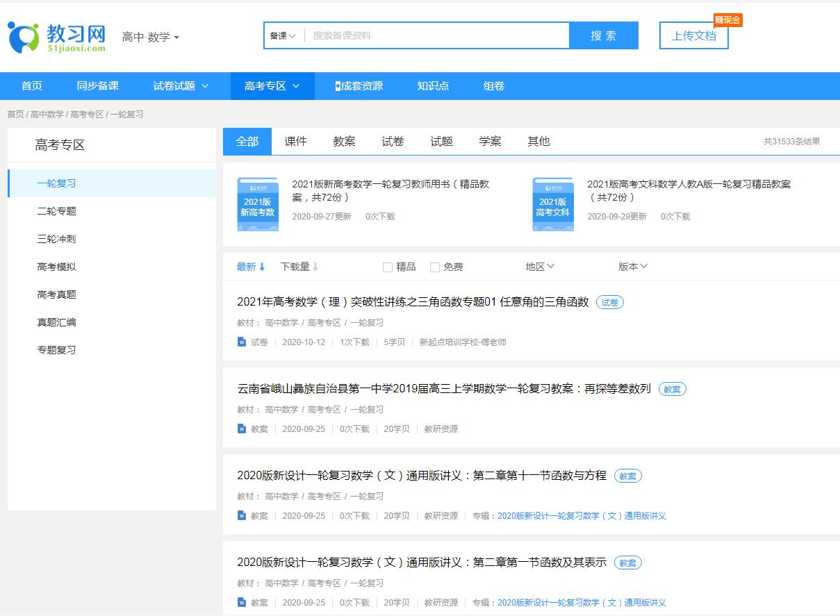Expand the 版本 dropdown
This screenshot has width=840, height=616.
(x=632, y=266)
